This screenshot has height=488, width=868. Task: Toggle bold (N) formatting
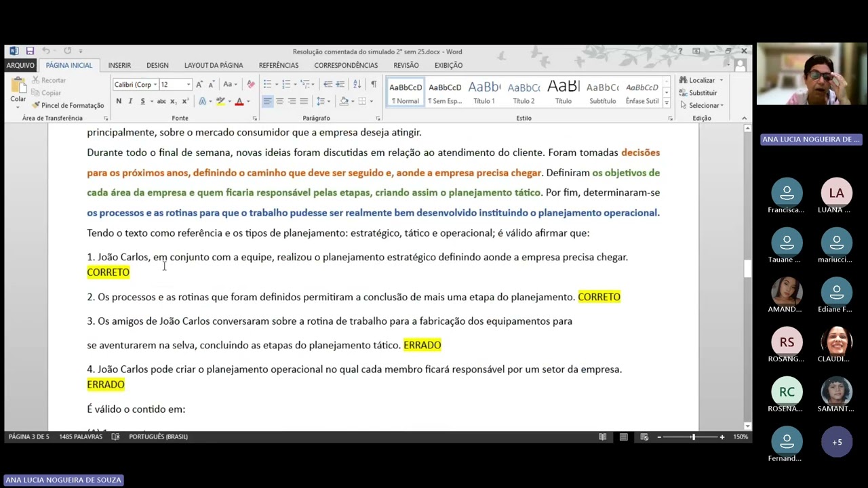(119, 102)
